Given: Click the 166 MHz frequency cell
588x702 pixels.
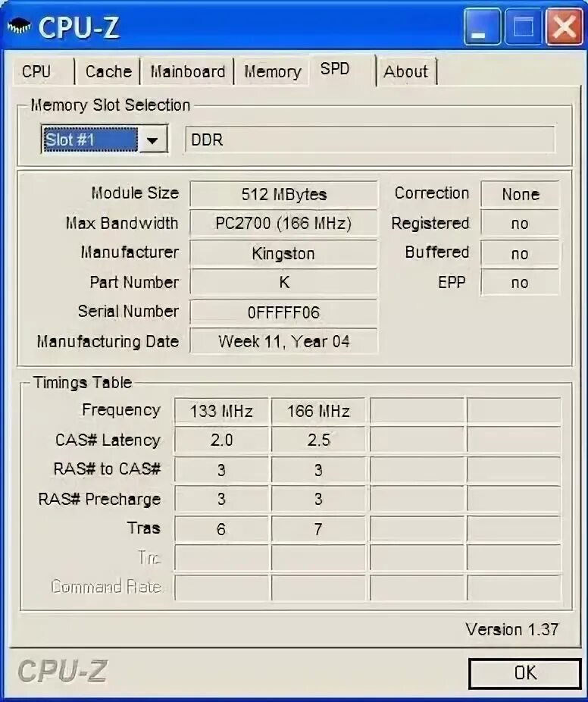Looking at the screenshot, I should (318, 411).
